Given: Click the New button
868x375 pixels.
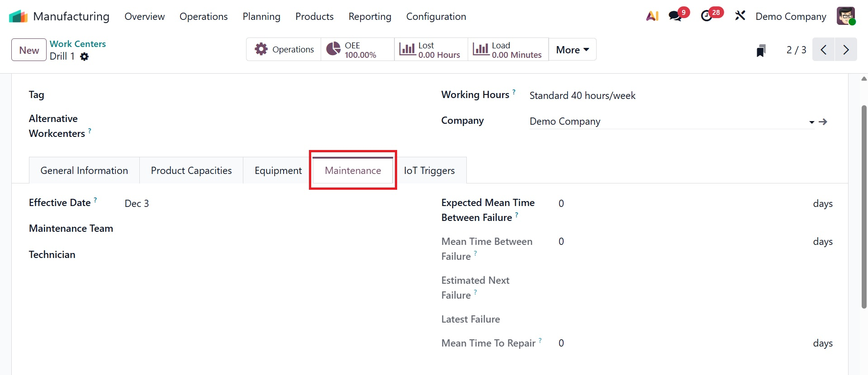Looking at the screenshot, I should coord(29,50).
